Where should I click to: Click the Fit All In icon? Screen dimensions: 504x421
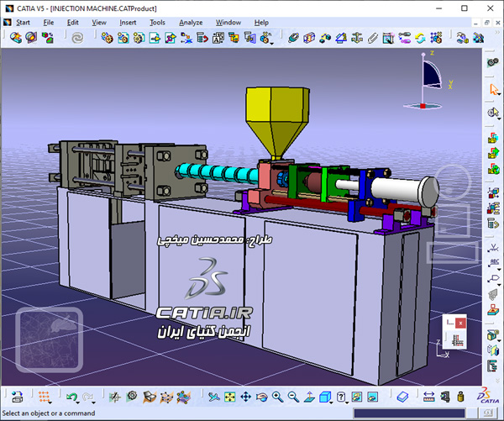coord(230,397)
